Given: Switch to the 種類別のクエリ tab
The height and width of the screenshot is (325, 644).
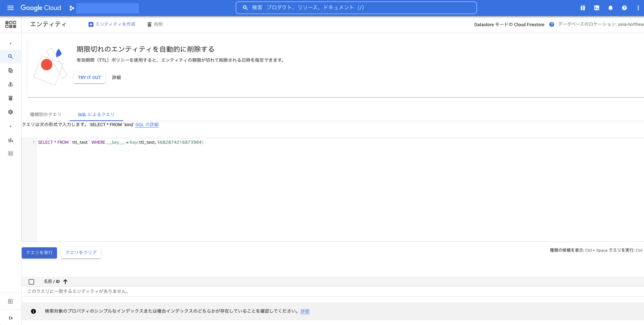Looking at the screenshot, I should (46, 114).
